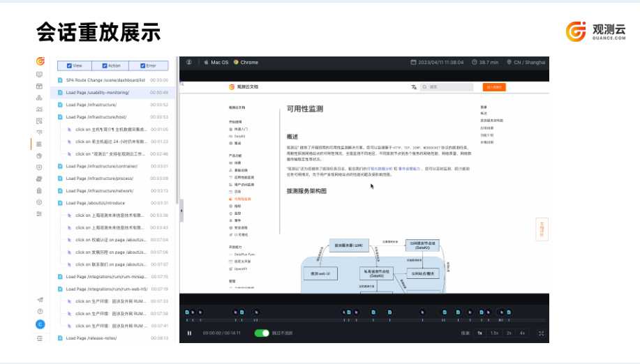
Task: Select Load Page /integrations/rum/rum-miniap... row
Action: coord(113,277)
